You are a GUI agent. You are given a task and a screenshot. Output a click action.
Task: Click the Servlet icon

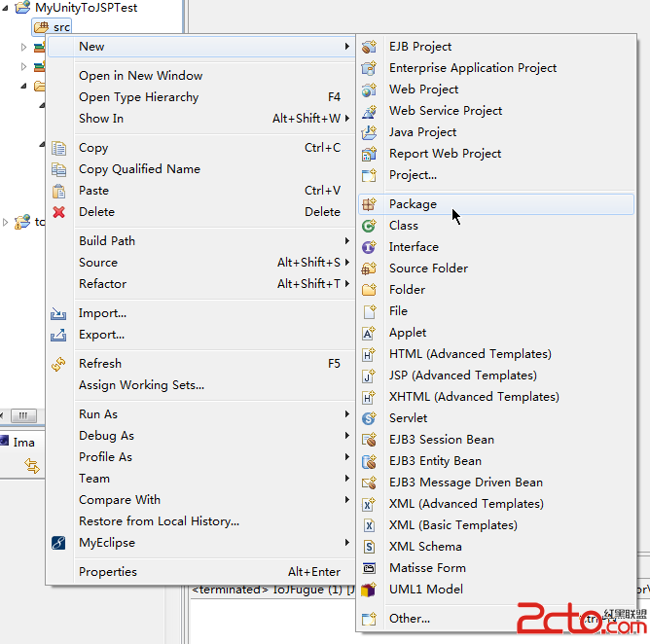(369, 418)
